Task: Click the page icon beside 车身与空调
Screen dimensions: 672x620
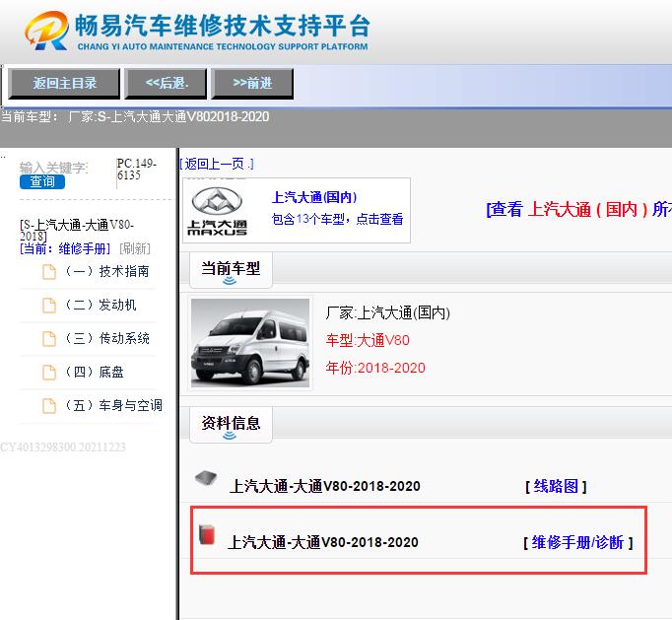Action: (x=49, y=406)
